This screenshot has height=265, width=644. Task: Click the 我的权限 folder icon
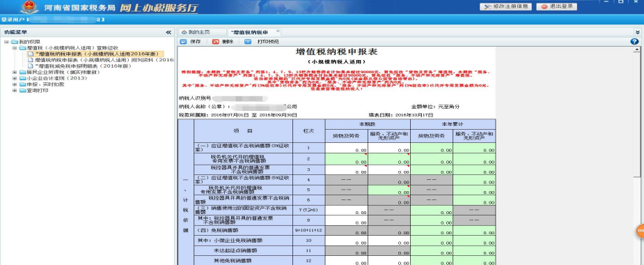point(15,42)
